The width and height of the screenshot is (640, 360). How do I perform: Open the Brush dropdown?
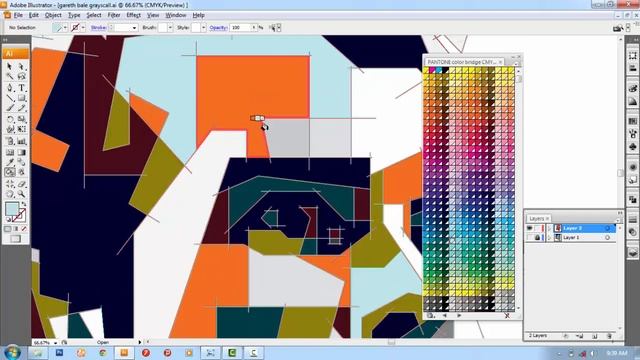170,28
